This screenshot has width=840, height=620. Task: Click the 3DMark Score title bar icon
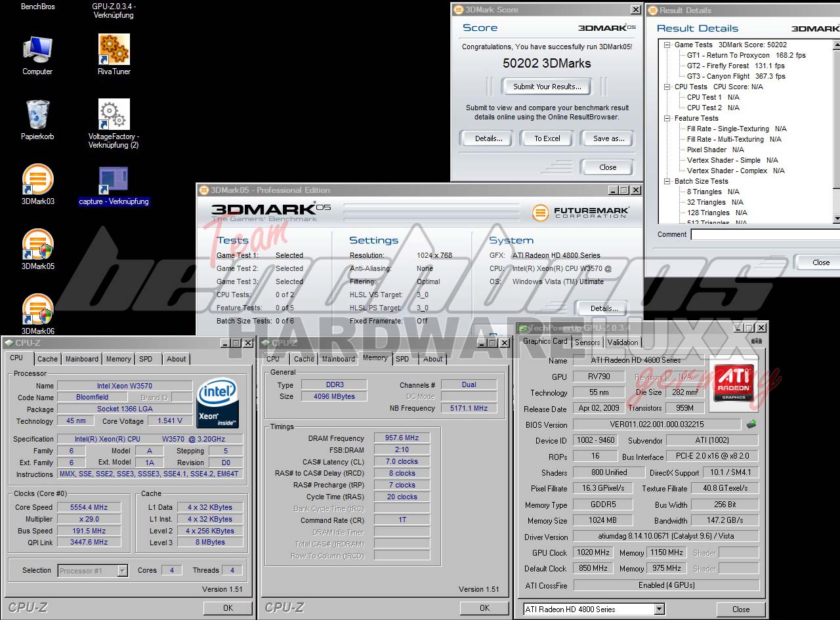(x=459, y=10)
